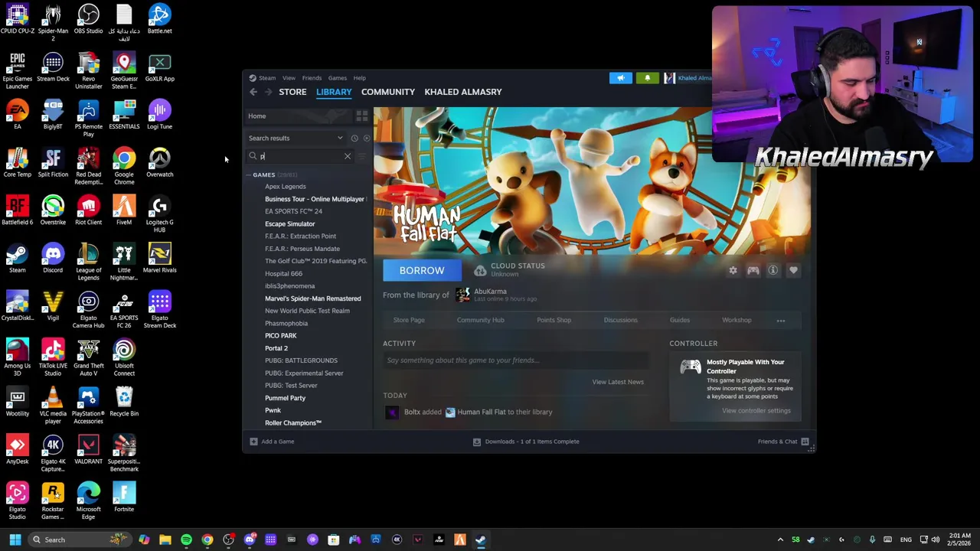980x551 pixels.
Task: Select Hospital 666 in the list
Action: pyautogui.click(x=283, y=274)
